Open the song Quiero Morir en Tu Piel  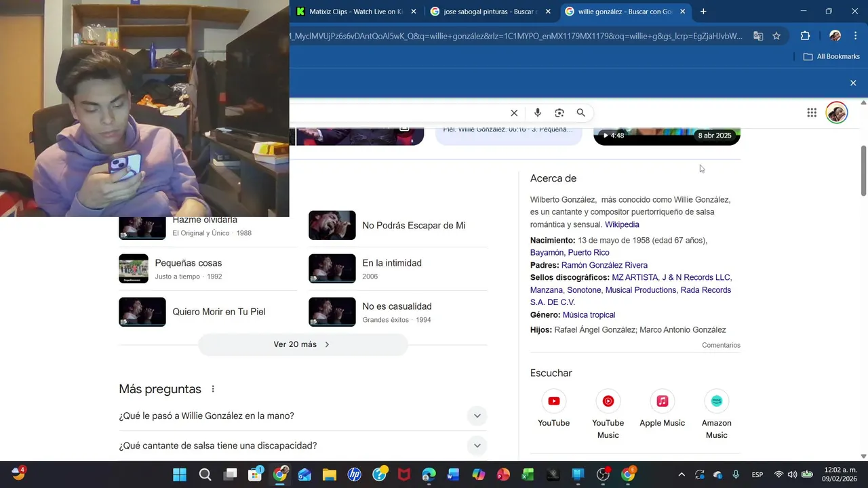208,312
